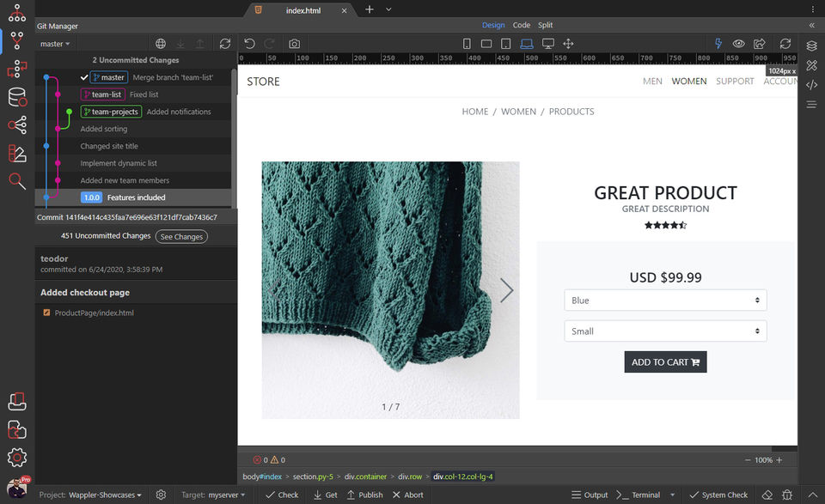Screen dimensions: 825x504
Task: Refresh the Git Manager panel
Action: 225,44
